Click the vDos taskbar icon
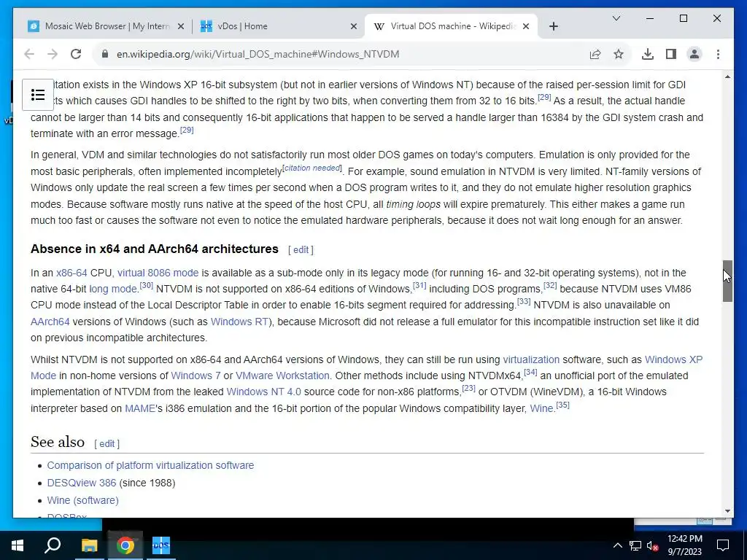Screen dimensions: 747x560 (x=160, y=545)
